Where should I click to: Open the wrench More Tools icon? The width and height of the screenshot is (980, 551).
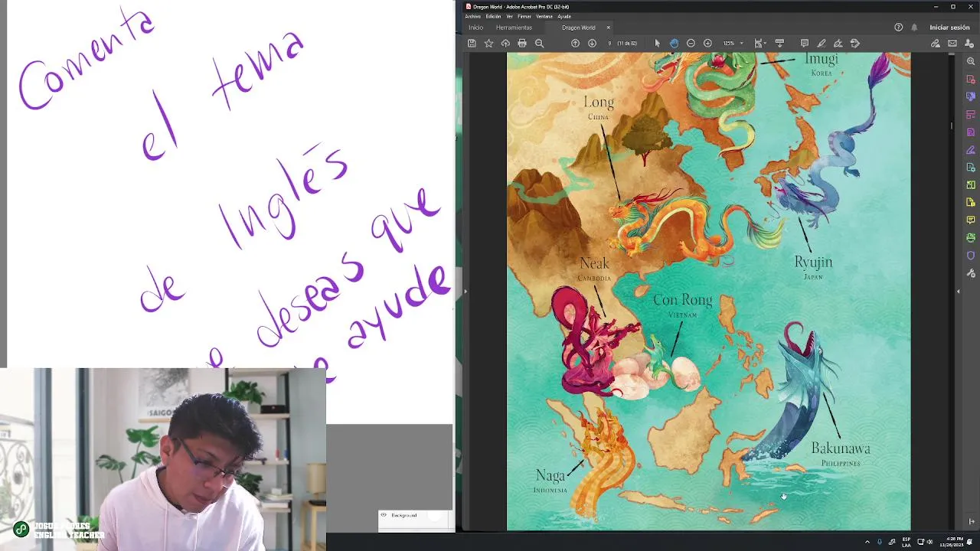coord(971,273)
